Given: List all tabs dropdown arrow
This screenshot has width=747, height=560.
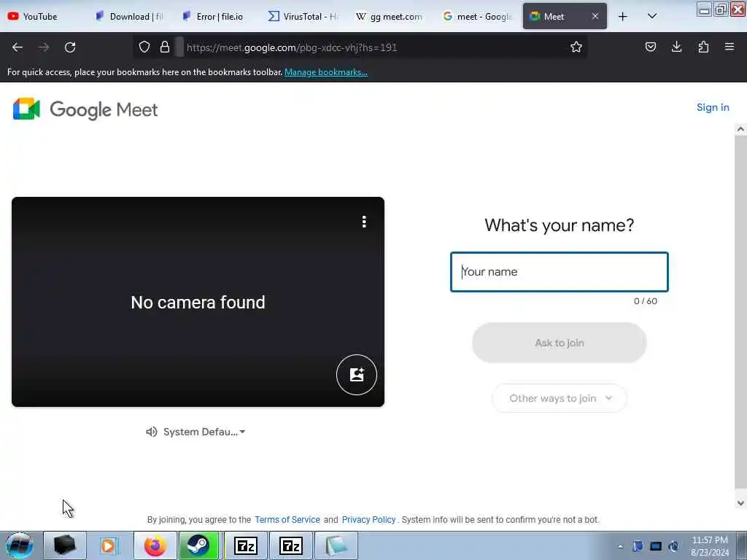Looking at the screenshot, I should tap(652, 16).
